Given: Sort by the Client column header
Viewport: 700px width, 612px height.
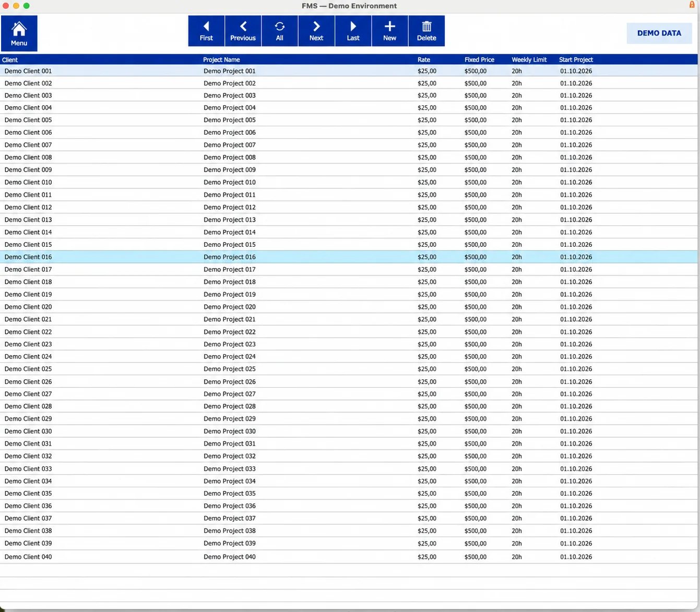Looking at the screenshot, I should pyautogui.click(x=10, y=59).
